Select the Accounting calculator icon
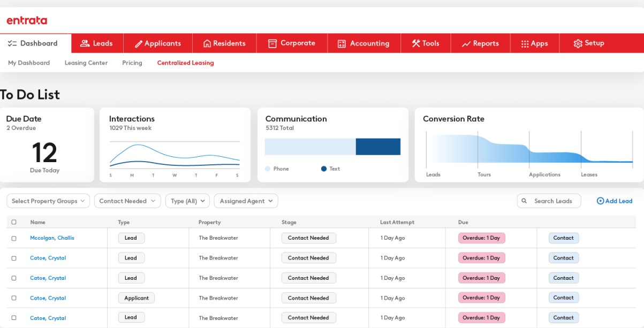This screenshot has width=644, height=328. click(x=342, y=43)
